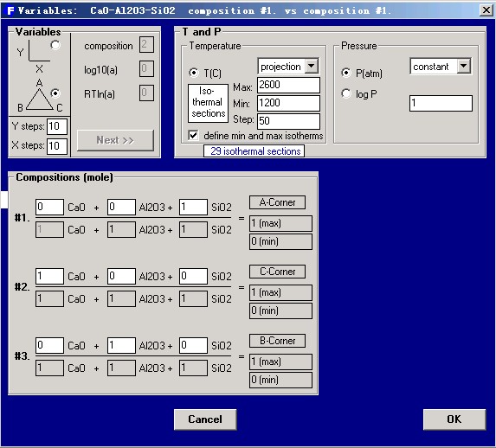Click composition #1 SiO2 numerator field
The height and width of the screenshot is (448, 496).
(193, 207)
